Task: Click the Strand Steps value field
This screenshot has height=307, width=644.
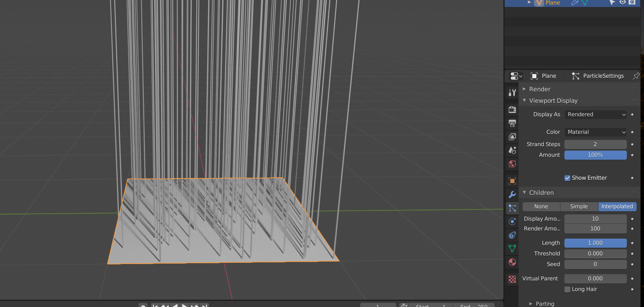Action: [x=596, y=144]
